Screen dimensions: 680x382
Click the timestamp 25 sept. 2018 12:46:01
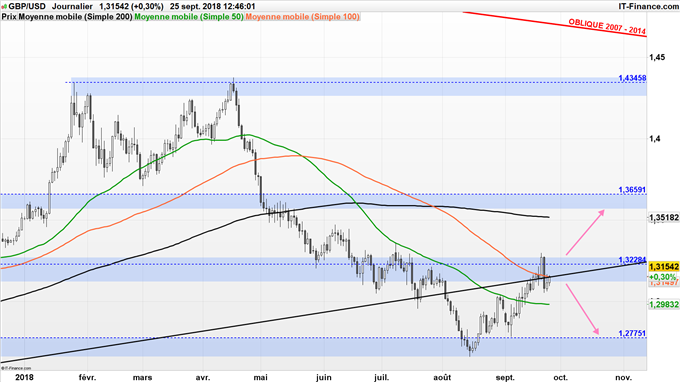coord(212,6)
